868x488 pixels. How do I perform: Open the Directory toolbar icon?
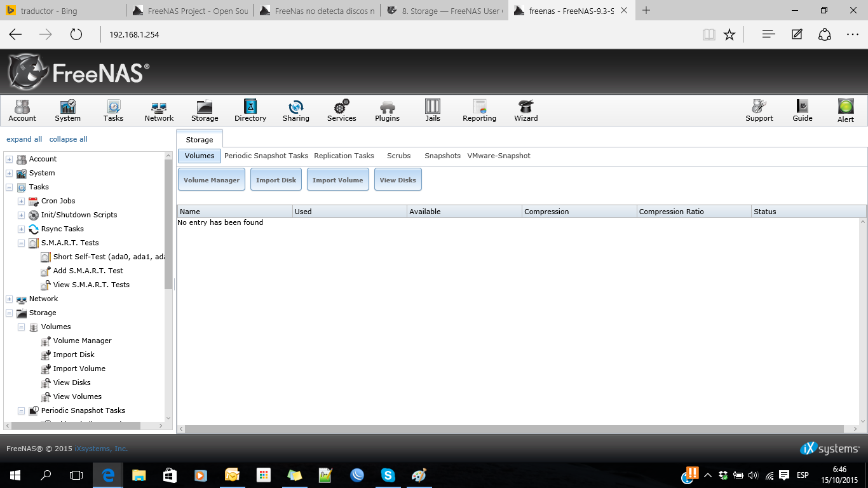[250, 111]
